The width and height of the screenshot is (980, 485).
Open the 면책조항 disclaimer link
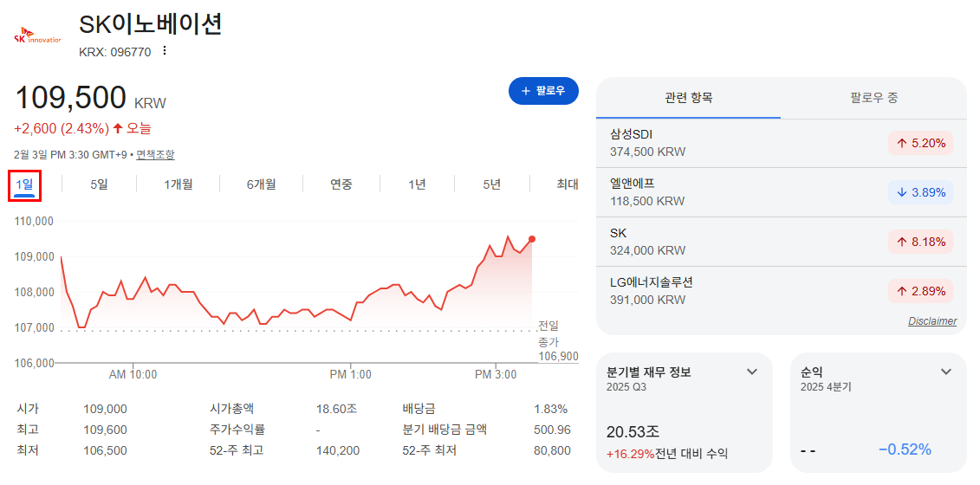(x=156, y=154)
